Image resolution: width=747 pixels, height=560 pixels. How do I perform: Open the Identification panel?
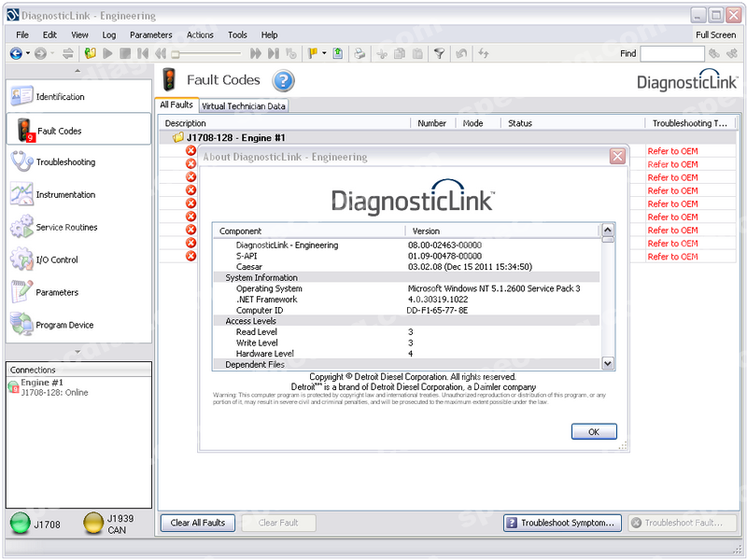click(x=60, y=97)
